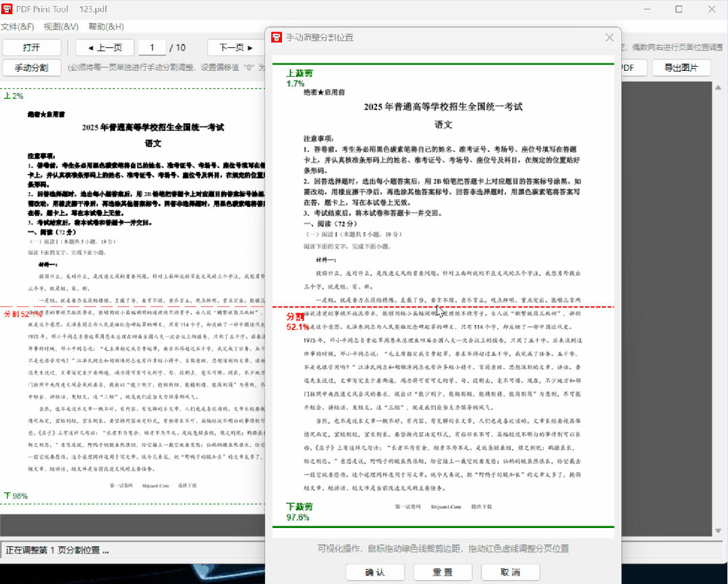
Task: Click the 打开 button
Action: coord(32,47)
